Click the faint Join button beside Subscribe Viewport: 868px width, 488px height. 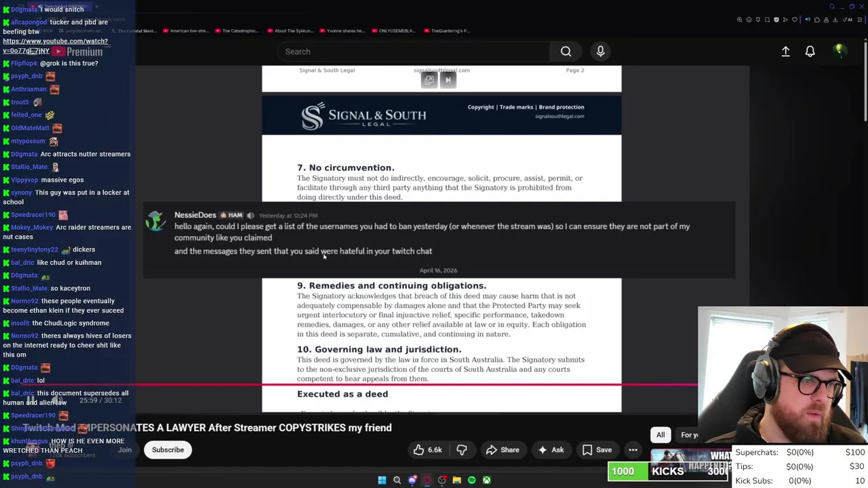(125, 450)
